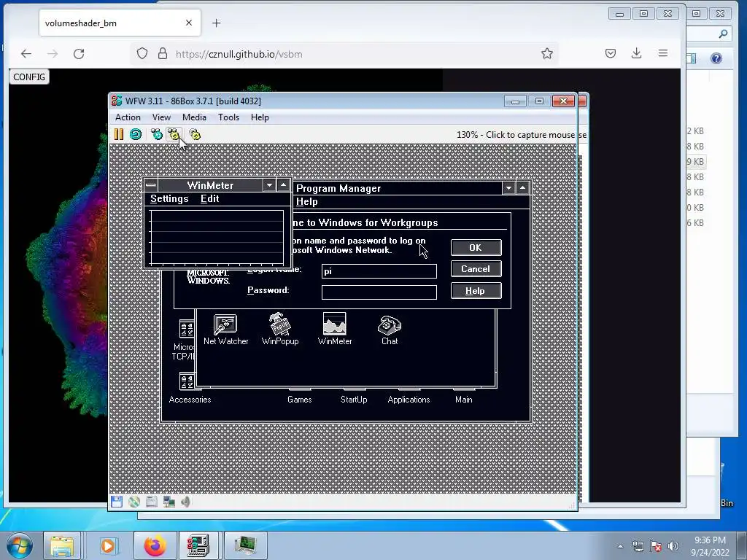Open the 86Box Tools menu
The width and height of the screenshot is (747, 560).
pyautogui.click(x=228, y=117)
